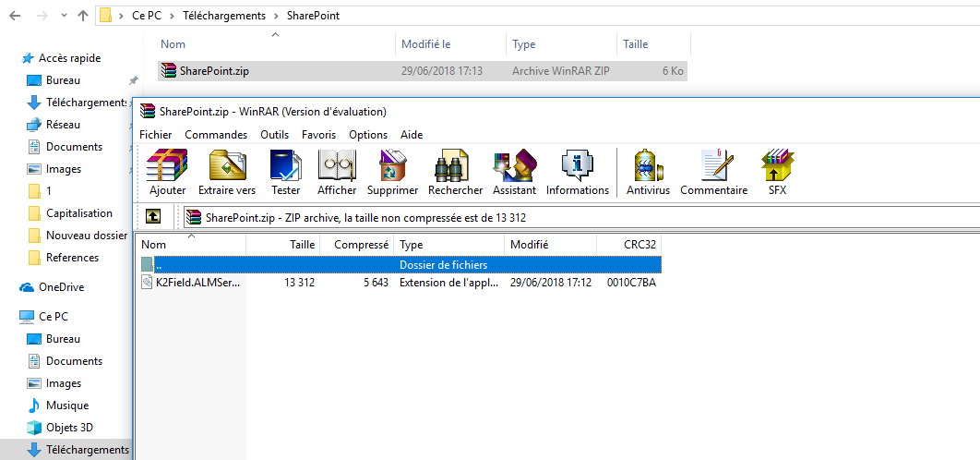The height and width of the screenshot is (460, 980).
Task: Click the Explorer back arrow
Action: pyautogui.click(x=15, y=16)
